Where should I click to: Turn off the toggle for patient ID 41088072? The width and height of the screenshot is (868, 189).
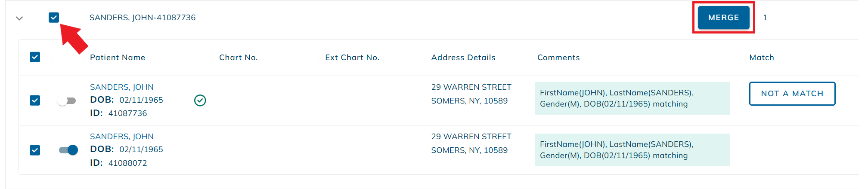pos(68,150)
